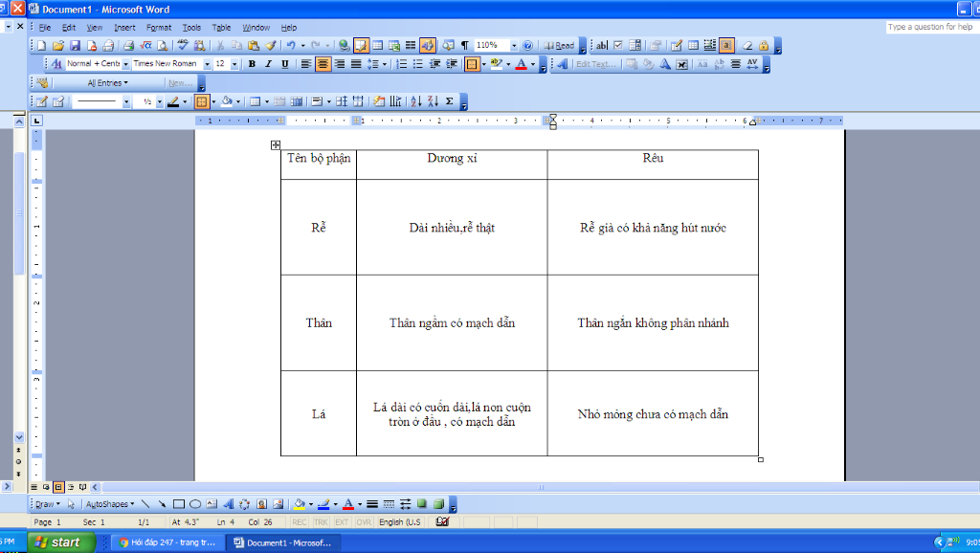Click the Format Painter brush icon
The image size is (980, 553).
270,45
